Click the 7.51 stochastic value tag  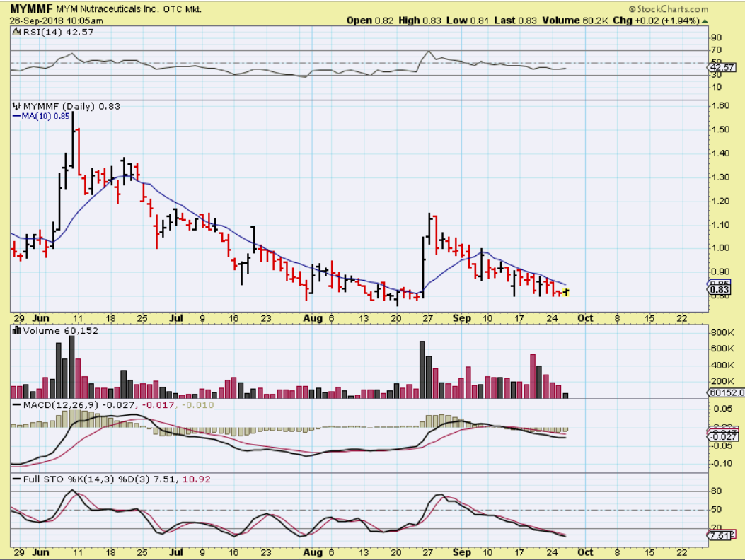[720, 535]
